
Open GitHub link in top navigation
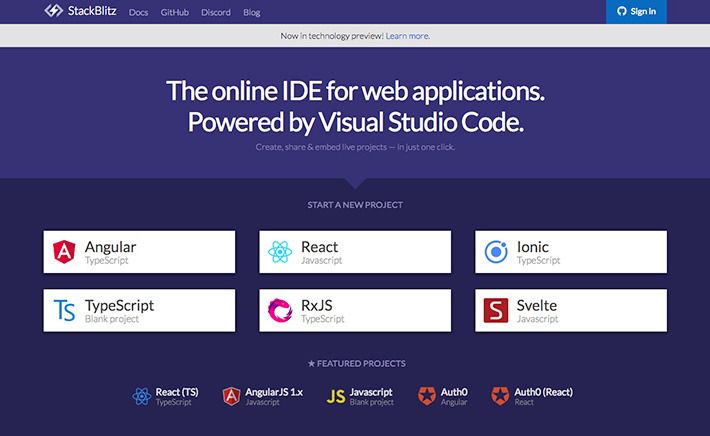click(174, 12)
